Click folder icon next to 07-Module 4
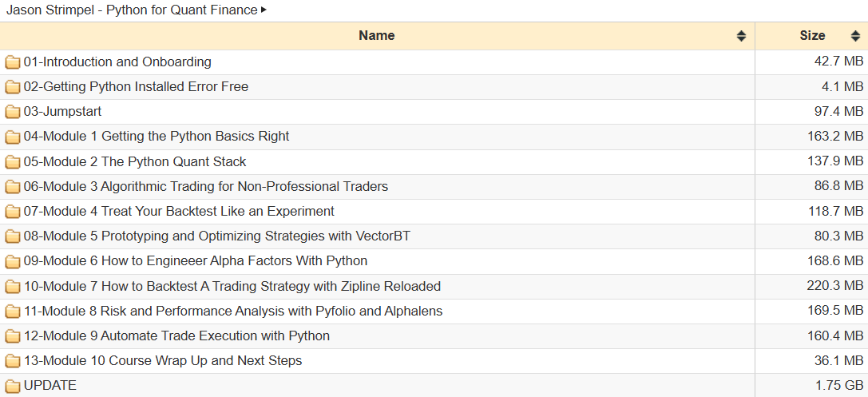868x397 pixels. click(x=13, y=212)
